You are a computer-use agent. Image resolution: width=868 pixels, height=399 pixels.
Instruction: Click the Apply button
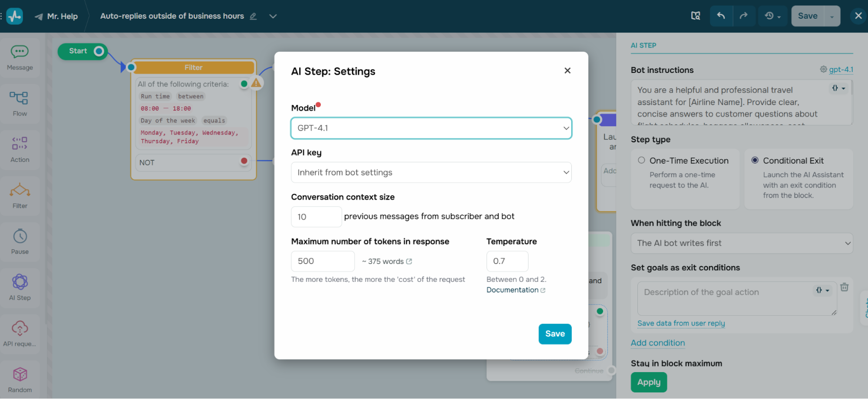pyautogui.click(x=648, y=382)
